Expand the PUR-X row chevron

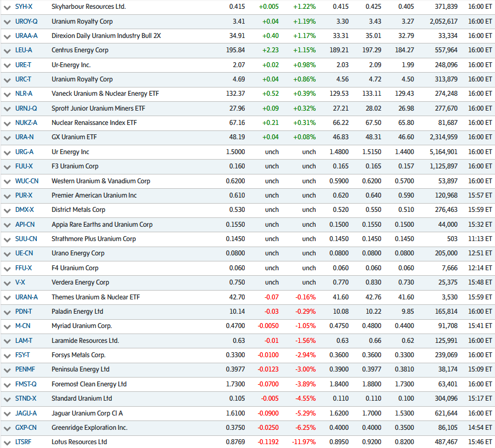7,196
